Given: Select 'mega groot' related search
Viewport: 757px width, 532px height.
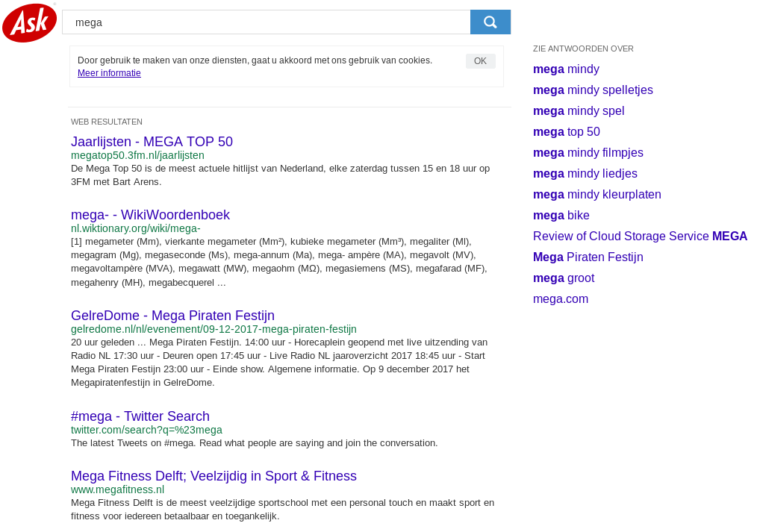Looking at the screenshot, I should pos(564,278).
